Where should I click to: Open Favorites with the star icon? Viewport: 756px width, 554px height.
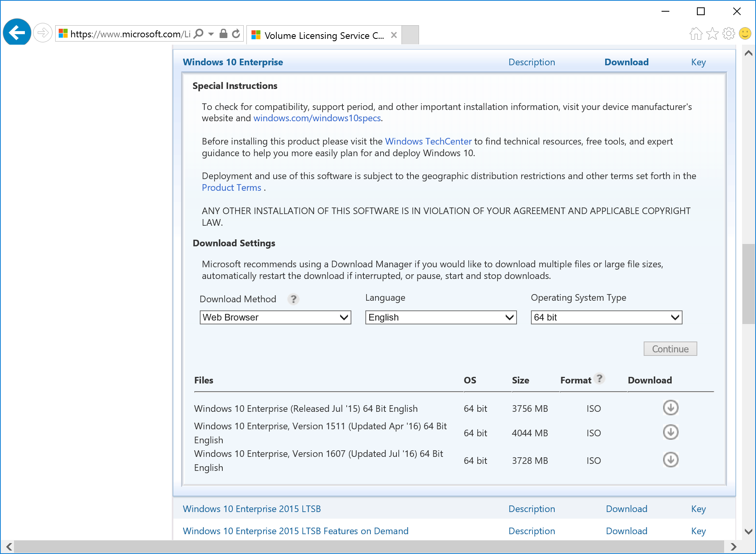[712, 34]
